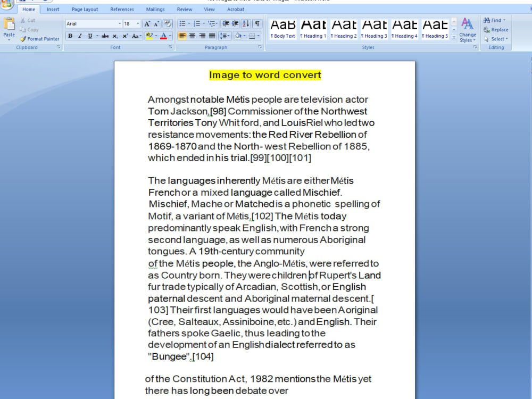Viewport: 532px width, 399px height.
Task: Open the Styles pane dialog launcher
Action: tap(475, 47)
